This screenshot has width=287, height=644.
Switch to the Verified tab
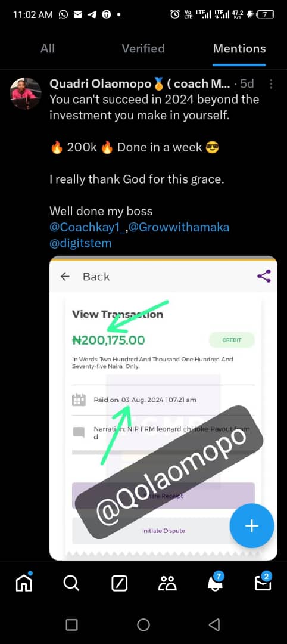(143, 48)
